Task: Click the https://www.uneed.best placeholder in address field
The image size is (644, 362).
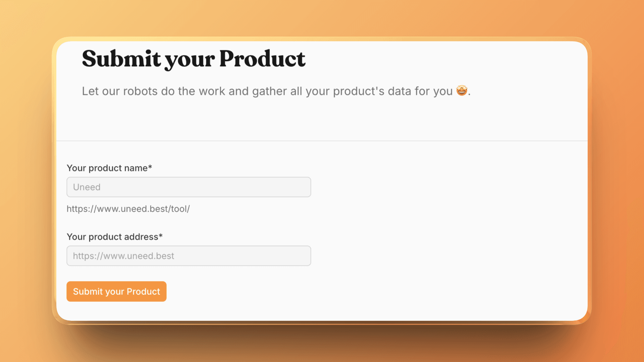Action: pyautogui.click(x=124, y=256)
